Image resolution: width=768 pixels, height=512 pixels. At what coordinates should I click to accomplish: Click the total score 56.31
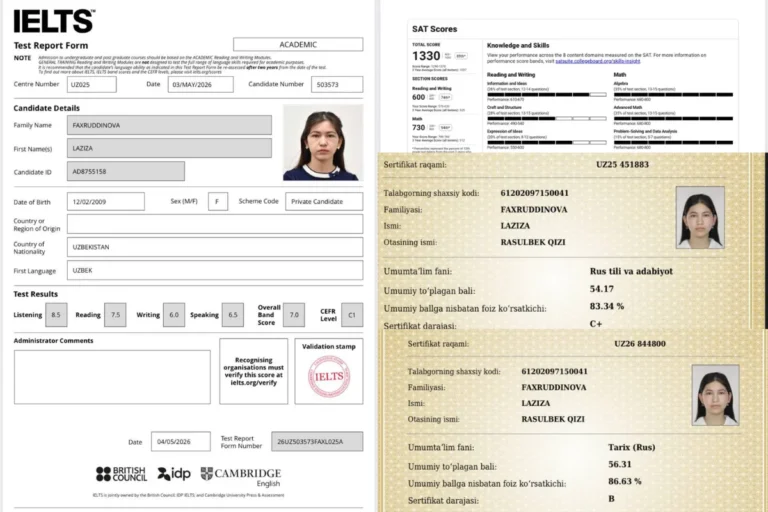(620, 464)
